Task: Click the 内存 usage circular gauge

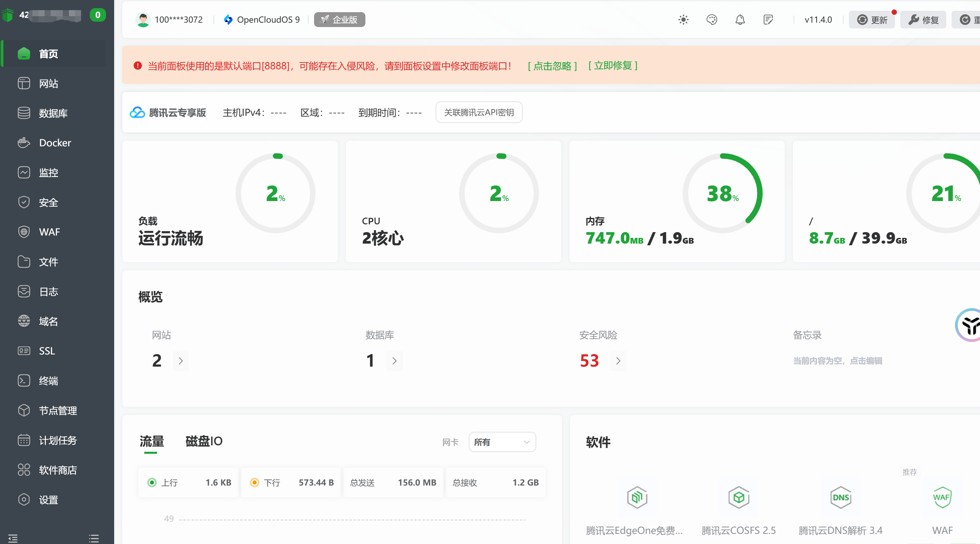Action: pyautogui.click(x=722, y=193)
